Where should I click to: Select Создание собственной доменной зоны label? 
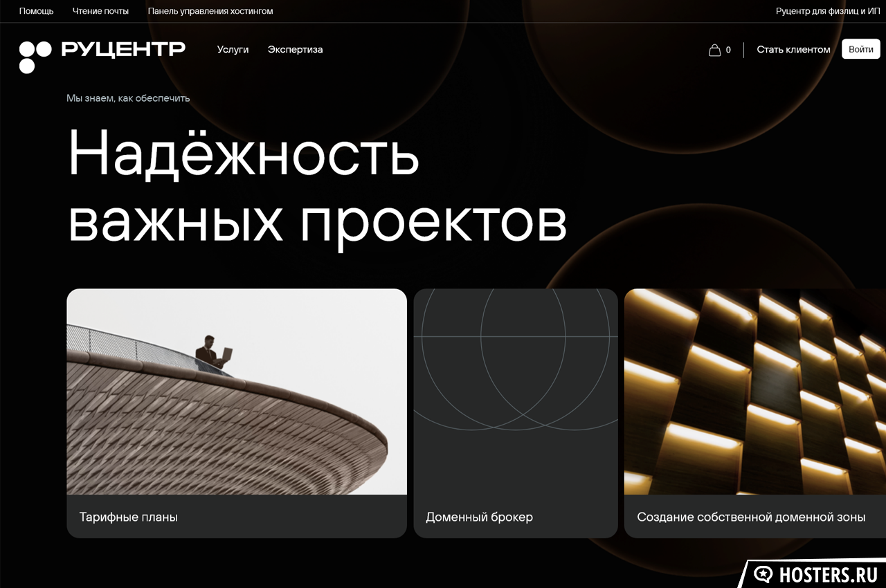coord(751,517)
